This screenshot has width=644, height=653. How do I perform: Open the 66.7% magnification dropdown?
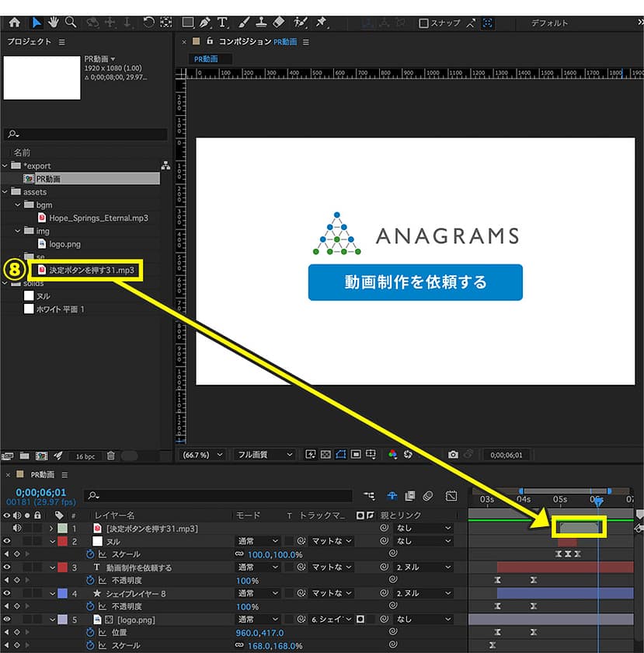202,454
